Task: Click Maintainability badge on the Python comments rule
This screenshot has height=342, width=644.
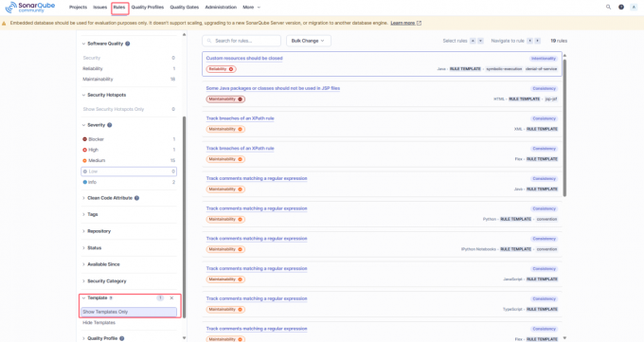Action: [225, 219]
